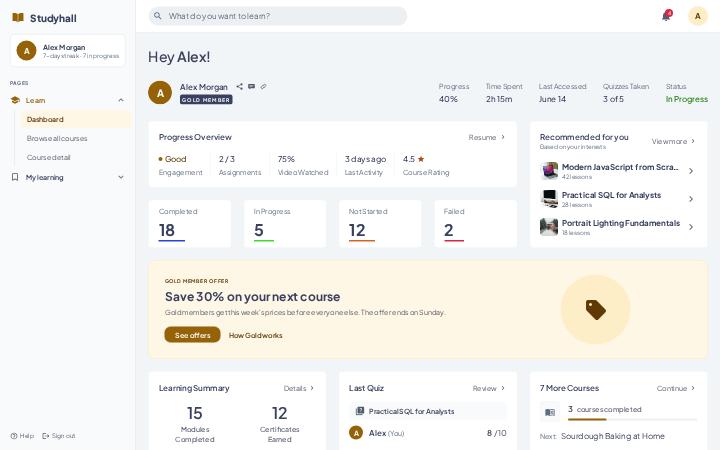Open the Course detail page
Screen dimensions: 720x450
[x=48, y=157]
